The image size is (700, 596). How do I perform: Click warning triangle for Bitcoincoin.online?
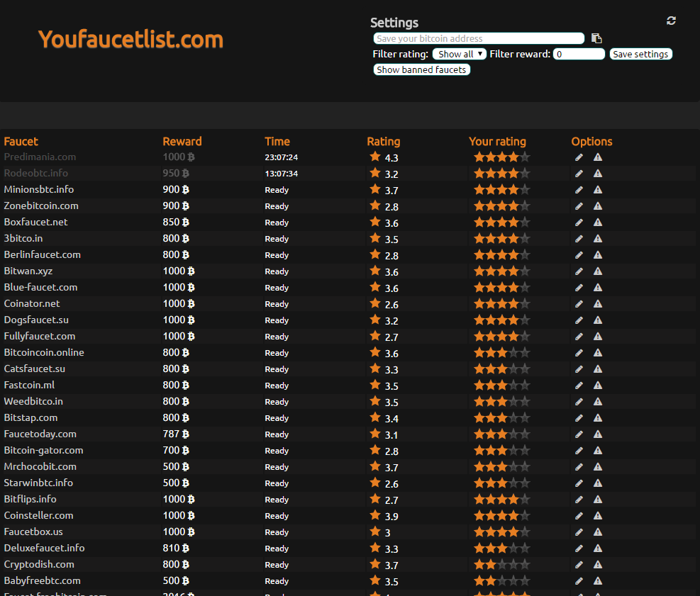(598, 352)
